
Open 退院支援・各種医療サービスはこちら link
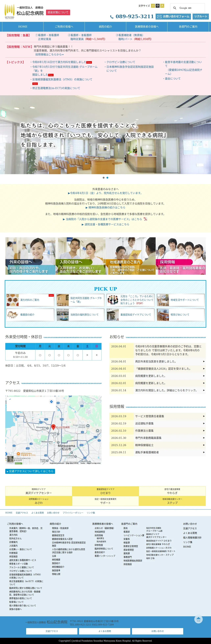pos(105,225)
